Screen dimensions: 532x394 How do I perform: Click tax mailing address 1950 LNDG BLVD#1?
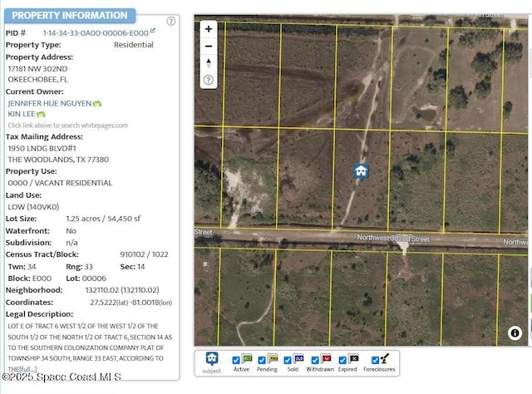point(42,148)
